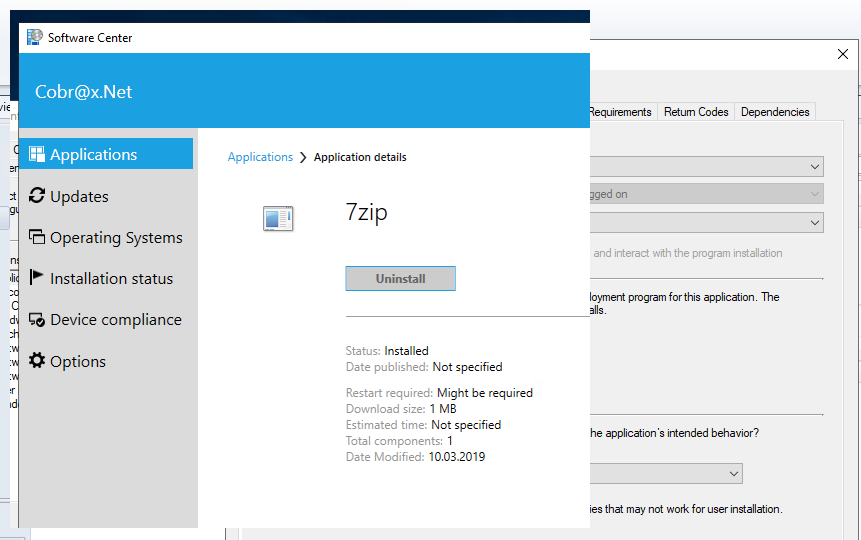Image resolution: width=861 pixels, height=540 pixels.
Task: Expand the disabled 'gged on' dropdown
Action: coord(815,194)
